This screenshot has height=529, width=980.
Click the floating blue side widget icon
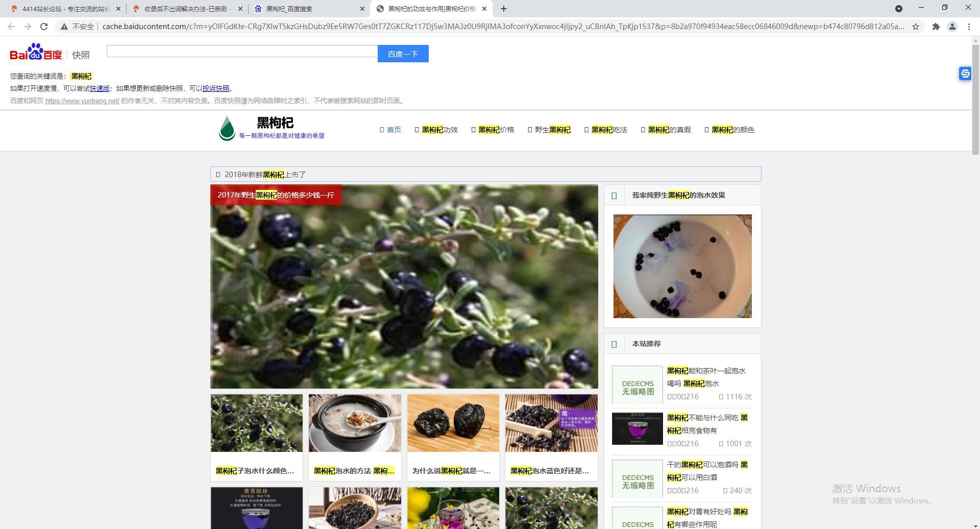(965, 74)
